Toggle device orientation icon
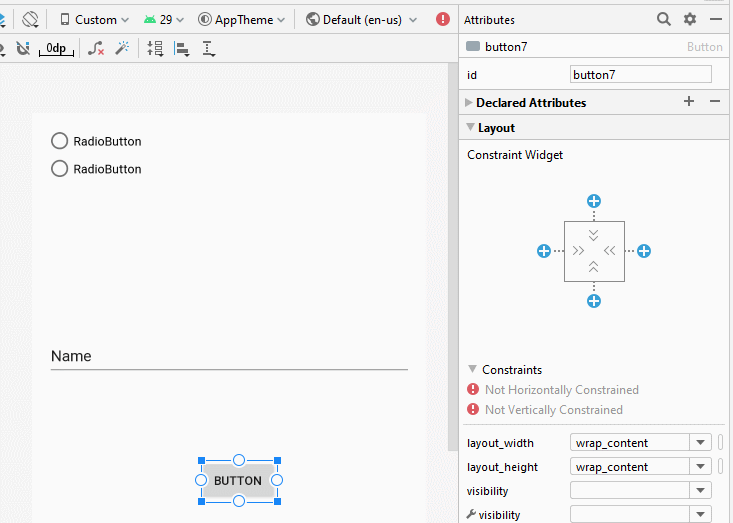The image size is (733, 523). pyautogui.click(x=30, y=19)
